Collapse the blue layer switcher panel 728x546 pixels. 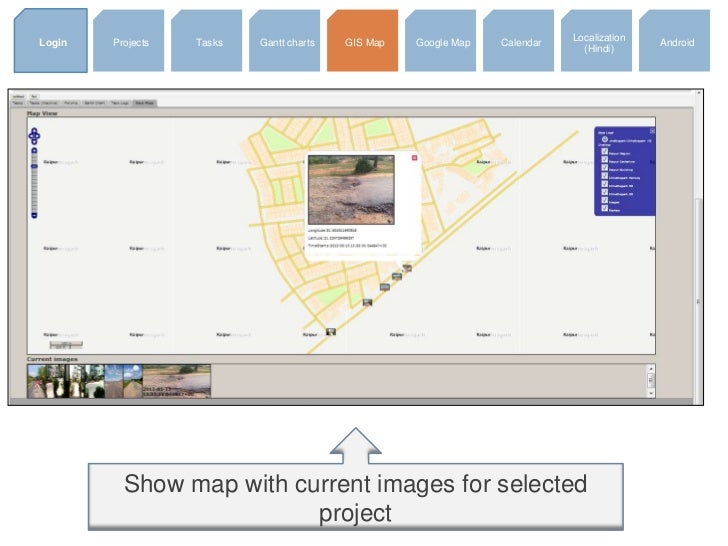tap(651, 131)
